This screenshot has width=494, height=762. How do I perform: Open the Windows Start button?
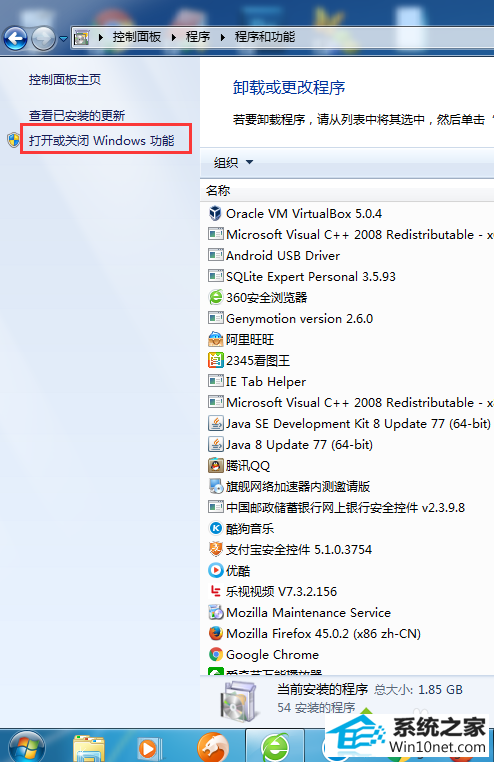coord(27,747)
